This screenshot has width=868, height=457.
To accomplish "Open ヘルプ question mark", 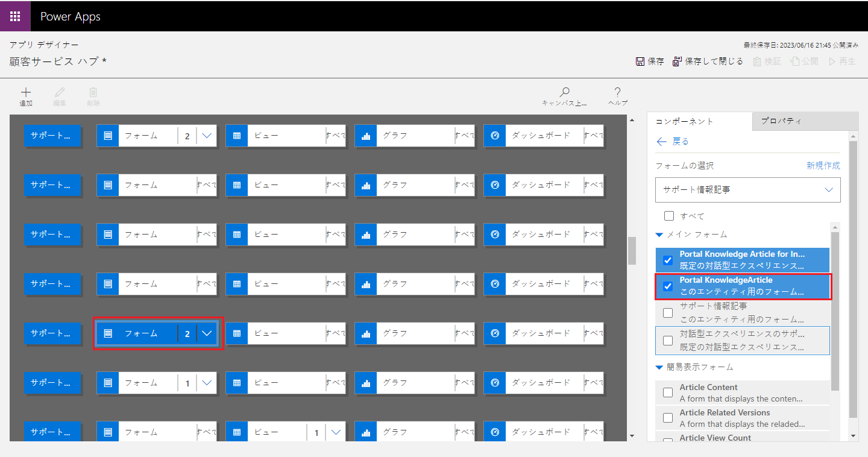I will [617, 92].
